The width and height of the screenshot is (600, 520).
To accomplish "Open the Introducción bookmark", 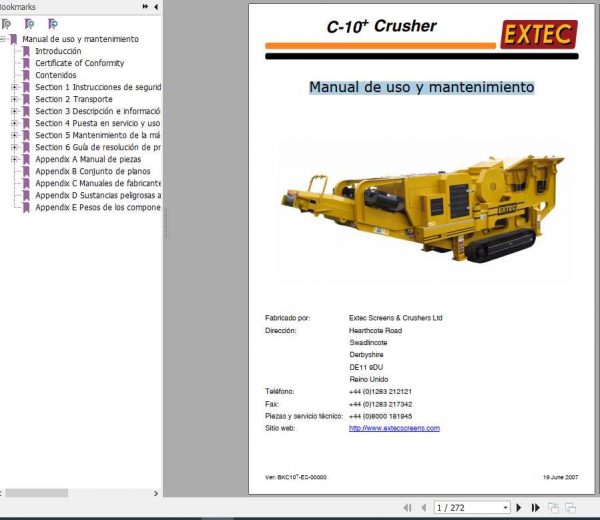I will pyautogui.click(x=58, y=51).
